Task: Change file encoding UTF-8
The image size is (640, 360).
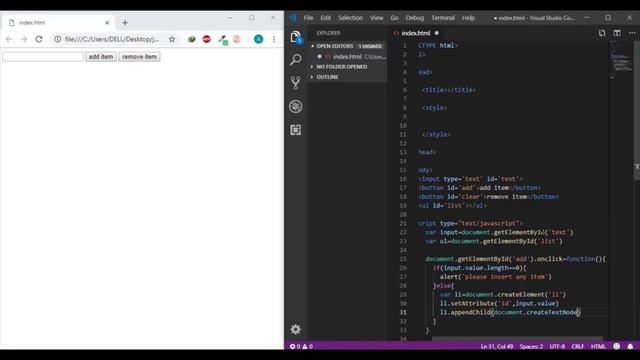Action: [557, 346]
